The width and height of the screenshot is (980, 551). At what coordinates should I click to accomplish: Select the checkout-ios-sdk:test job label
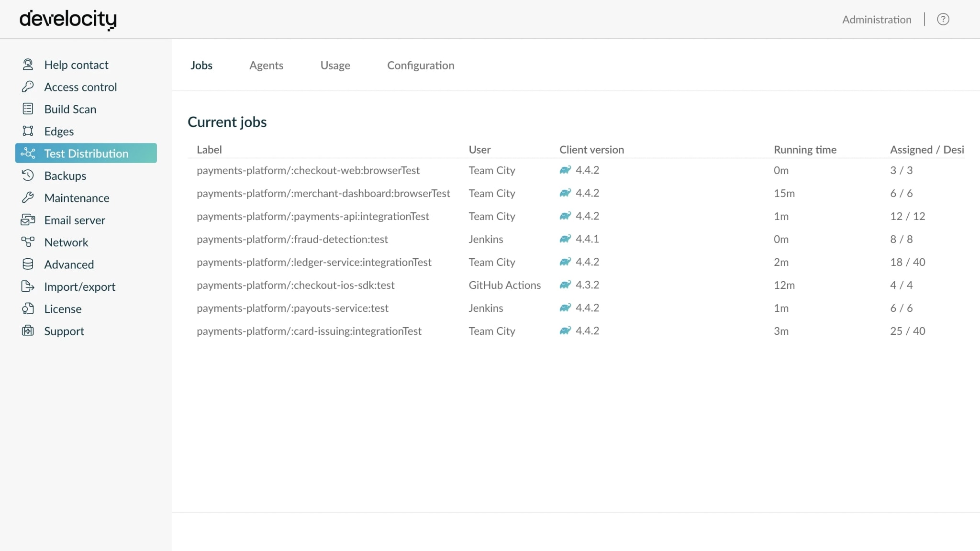[x=296, y=285]
